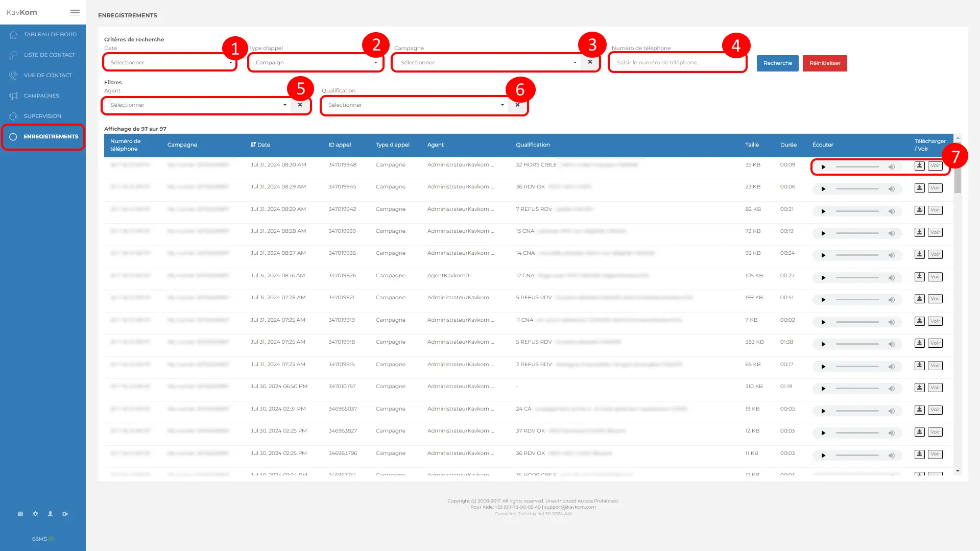The width and height of the screenshot is (980, 551).
Task: Play the recording for call 347019948
Action: point(823,167)
